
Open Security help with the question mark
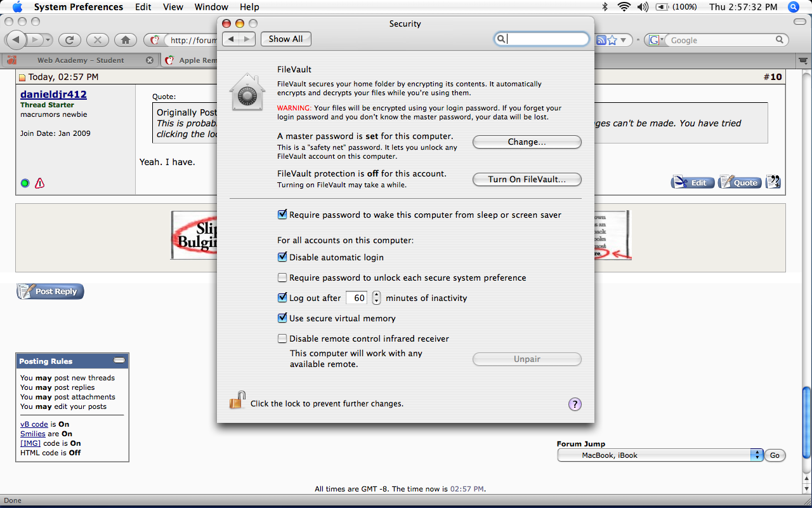coord(575,404)
